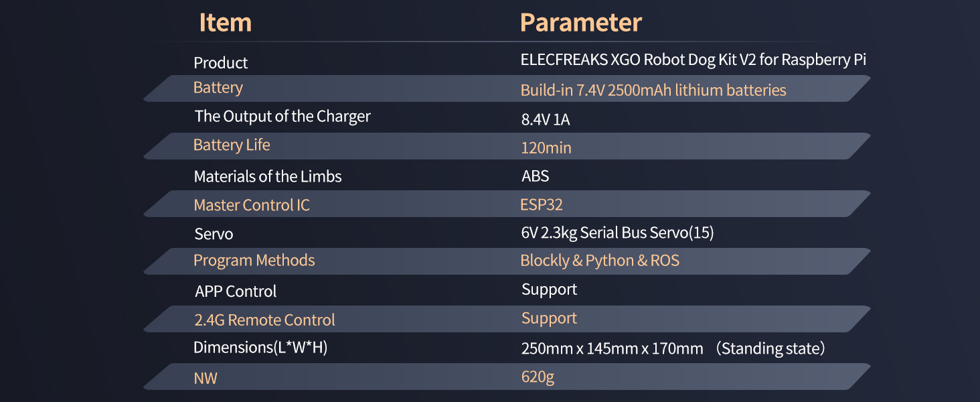Click the "Parameter" column header
Viewport: 980px width, 402px height.
[x=580, y=23]
